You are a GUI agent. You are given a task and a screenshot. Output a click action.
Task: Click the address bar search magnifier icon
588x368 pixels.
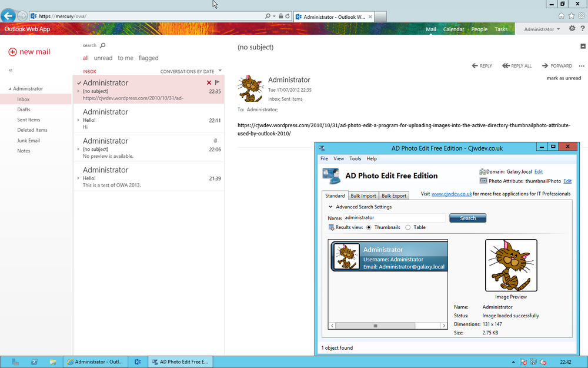(268, 16)
